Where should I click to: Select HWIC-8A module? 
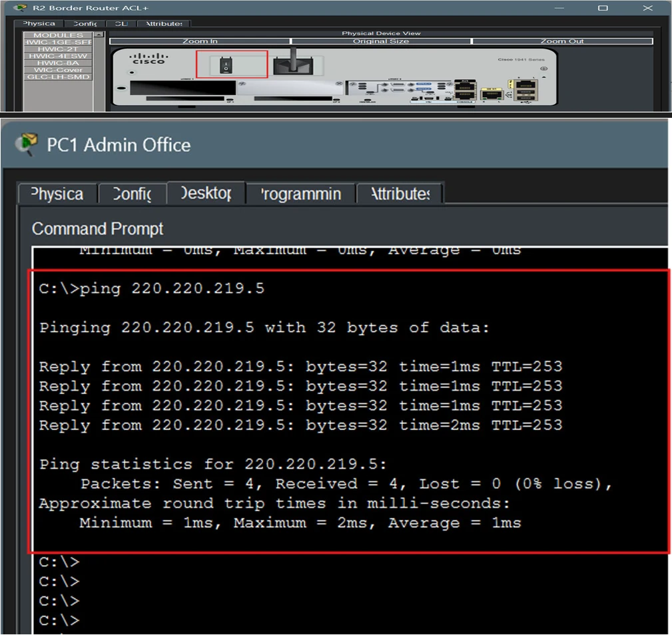[58, 63]
